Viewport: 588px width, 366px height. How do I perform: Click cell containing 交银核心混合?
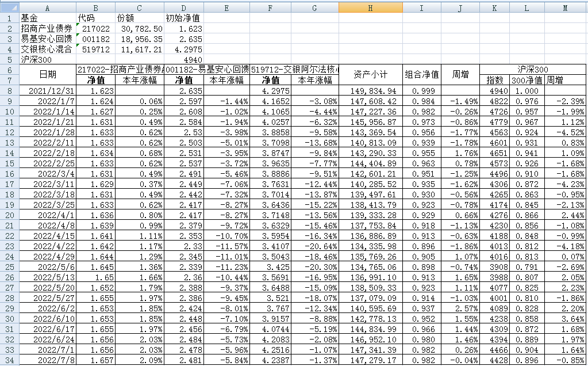47,49
